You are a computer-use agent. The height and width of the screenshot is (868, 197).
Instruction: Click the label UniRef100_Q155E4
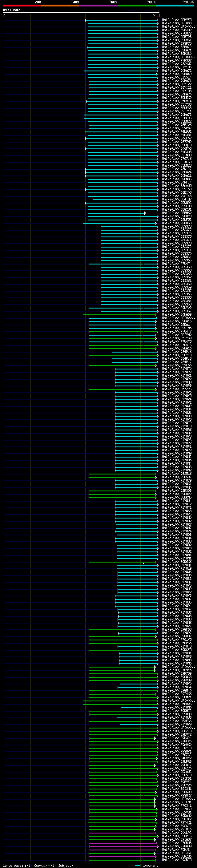(x=177, y=78)
